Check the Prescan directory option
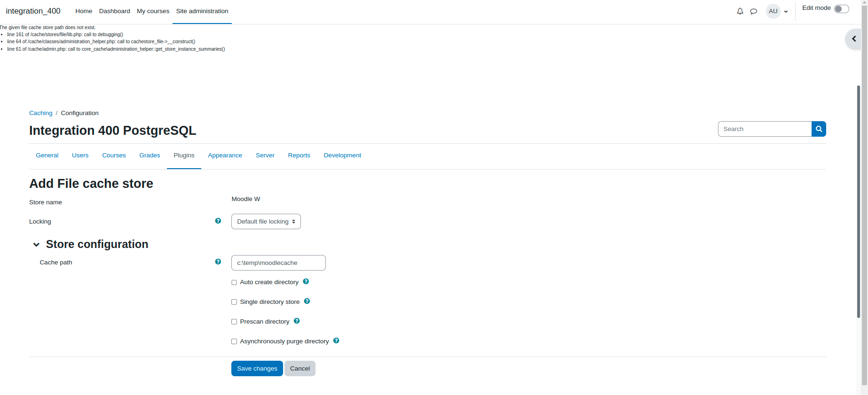 234,322
